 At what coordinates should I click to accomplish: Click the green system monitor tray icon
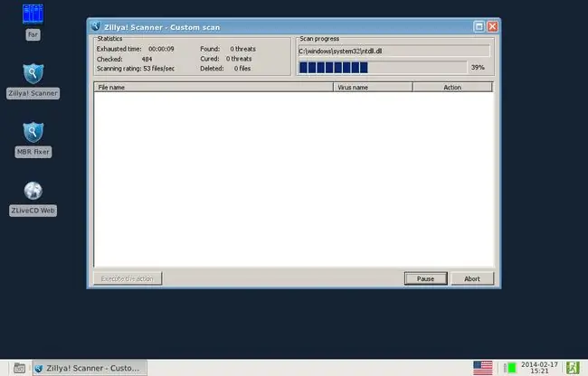click(x=509, y=368)
